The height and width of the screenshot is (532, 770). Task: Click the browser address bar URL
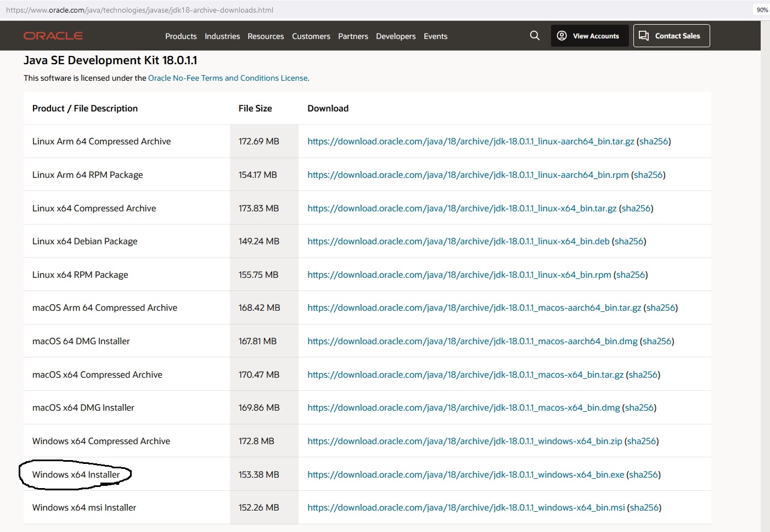(x=139, y=10)
